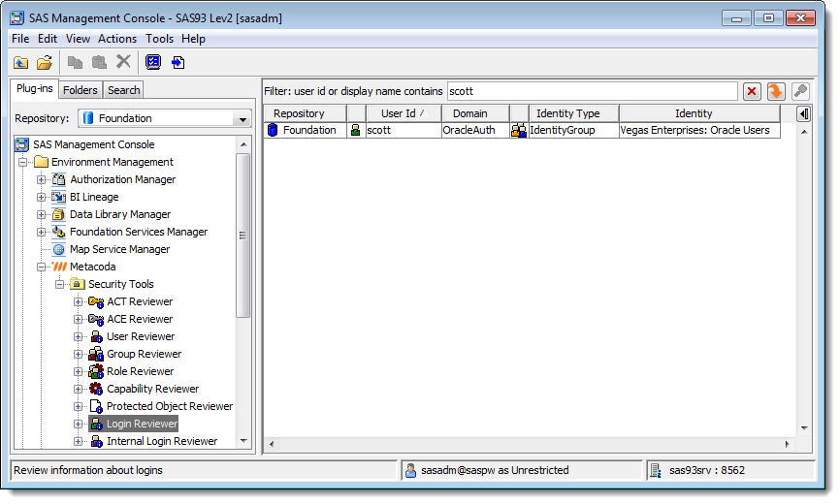The width and height of the screenshot is (840, 504).
Task: Click the Group Reviewer icon
Action: pos(96,354)
